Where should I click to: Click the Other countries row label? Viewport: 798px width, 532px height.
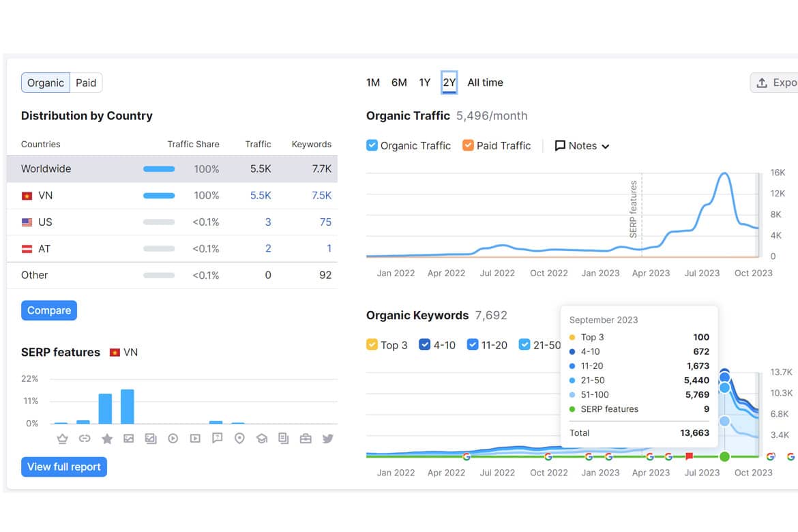(x=35, y=276)
